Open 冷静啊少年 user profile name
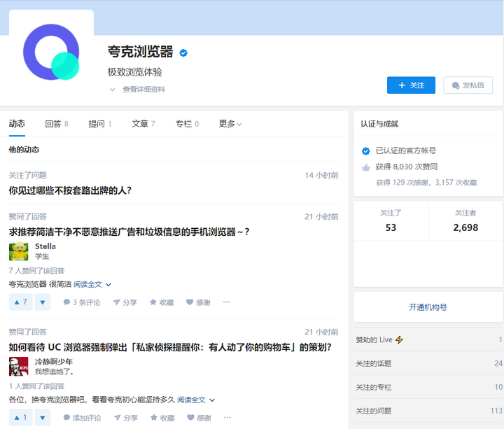Screen dimensions: 504x429 [54, 362]
